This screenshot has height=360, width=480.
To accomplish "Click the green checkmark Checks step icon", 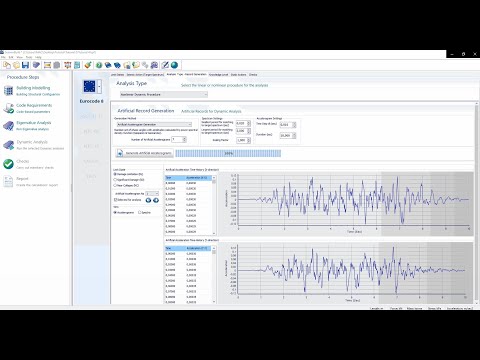I will [x=8, y=164].
